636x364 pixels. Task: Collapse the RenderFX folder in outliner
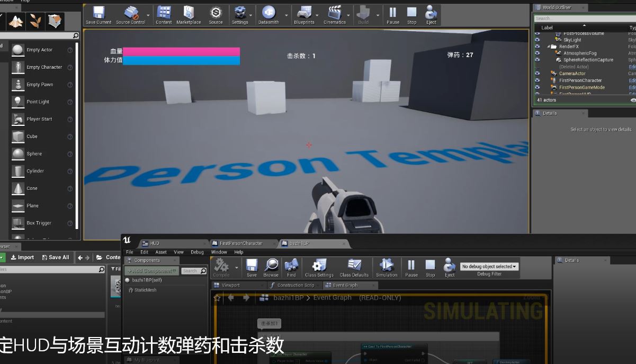tap(549, 47)
